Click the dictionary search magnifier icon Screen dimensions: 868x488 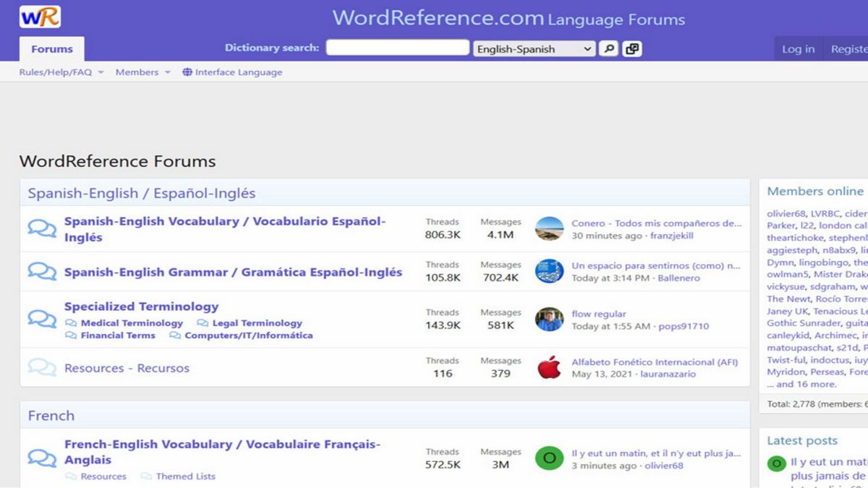click(x=608, y=48)
